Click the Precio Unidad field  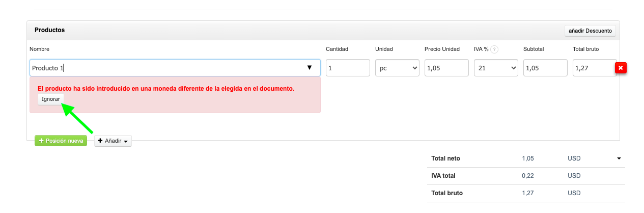click(x=446, y=68)
